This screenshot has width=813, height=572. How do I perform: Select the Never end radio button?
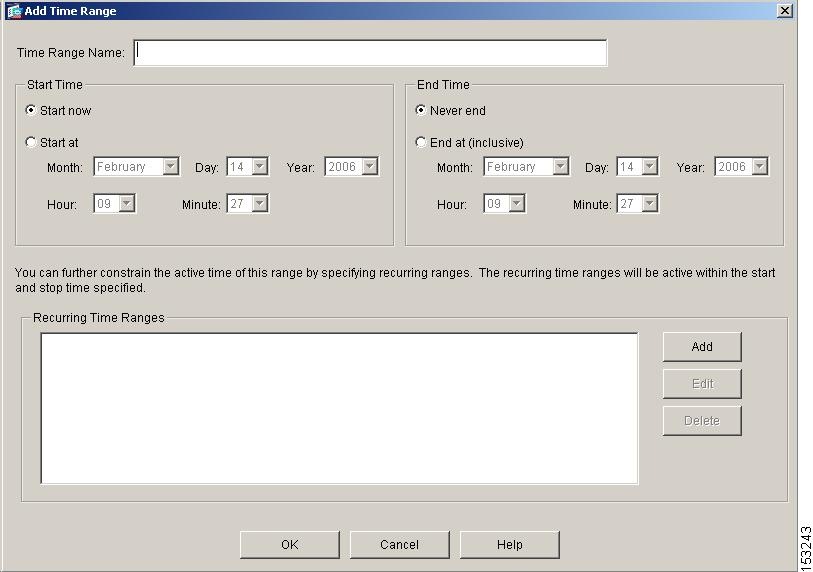click(x=420, y=110)
